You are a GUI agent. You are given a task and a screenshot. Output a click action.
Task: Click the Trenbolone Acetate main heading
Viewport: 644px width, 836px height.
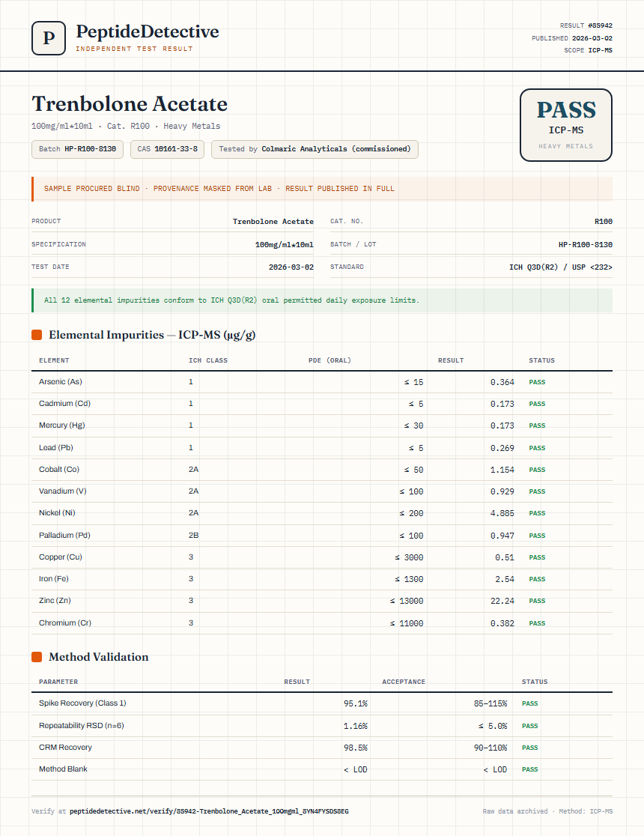(130, 104)
